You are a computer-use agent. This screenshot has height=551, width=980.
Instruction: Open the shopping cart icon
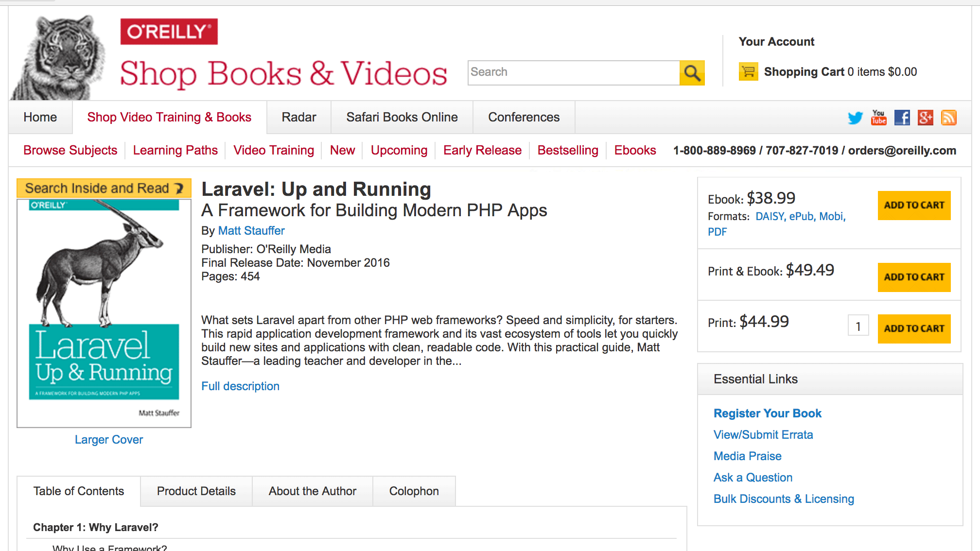(x=748, y=72)
